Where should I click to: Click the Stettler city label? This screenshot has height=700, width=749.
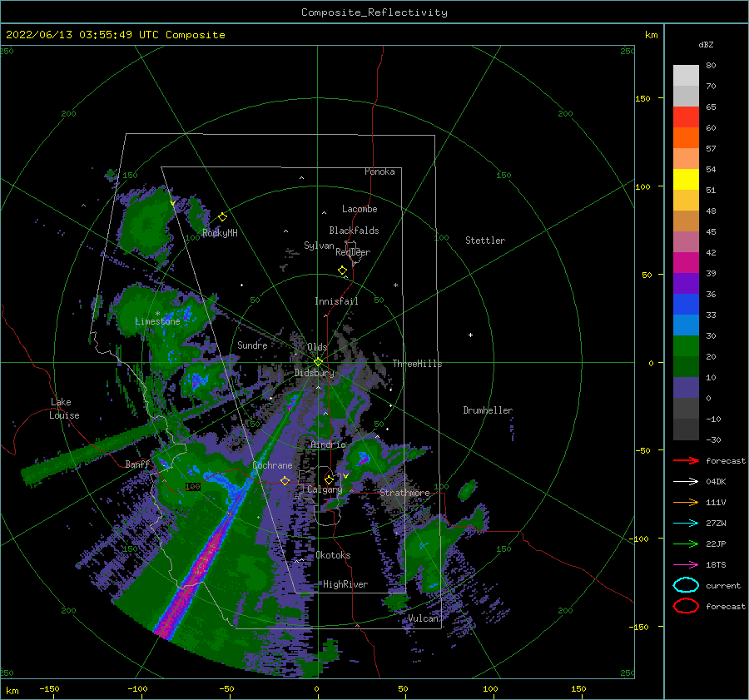(x=485, y=241)
